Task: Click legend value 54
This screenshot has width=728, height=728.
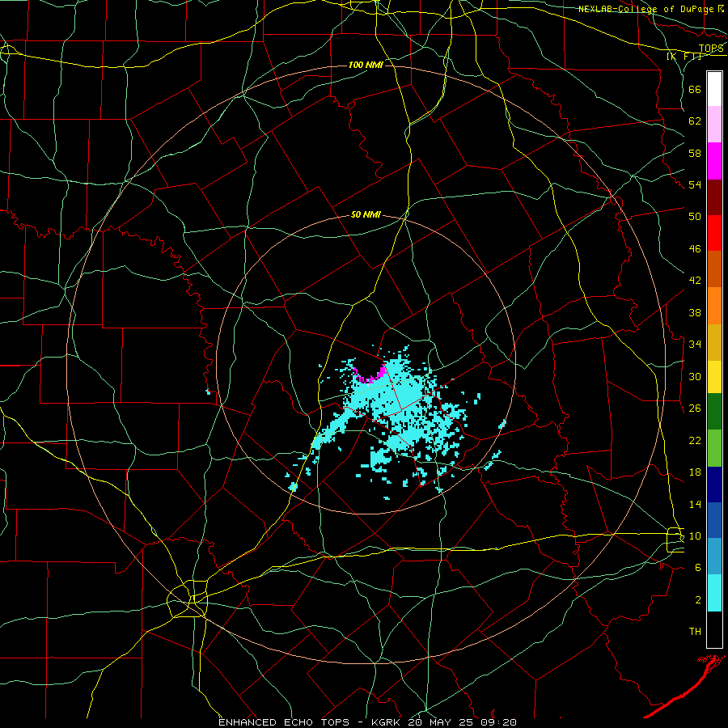Action: [695, 184]
